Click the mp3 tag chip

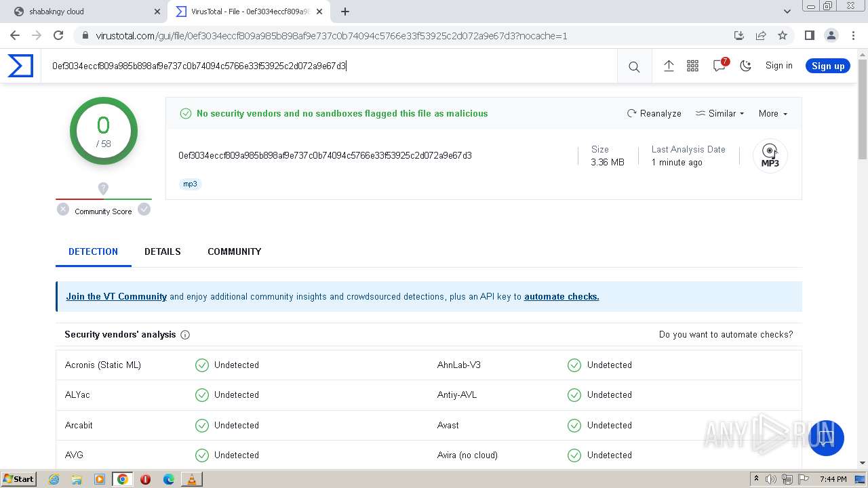(190, 184)
